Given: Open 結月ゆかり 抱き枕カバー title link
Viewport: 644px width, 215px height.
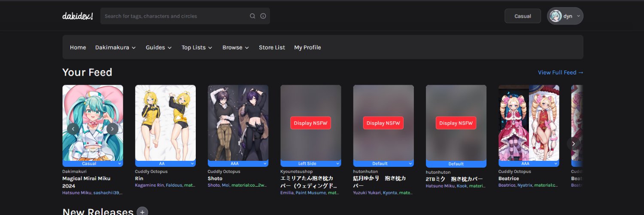Looking at the screenshot, I should click(380, 182).
